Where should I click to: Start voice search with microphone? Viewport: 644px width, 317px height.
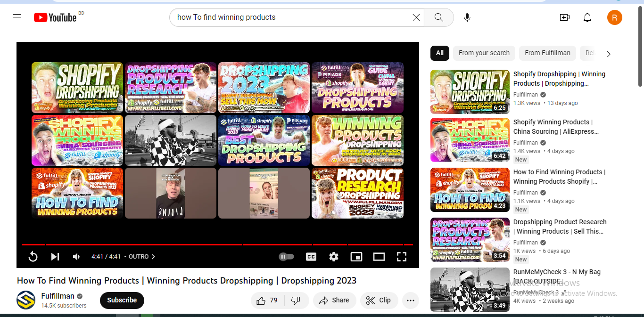click(467, 17)
